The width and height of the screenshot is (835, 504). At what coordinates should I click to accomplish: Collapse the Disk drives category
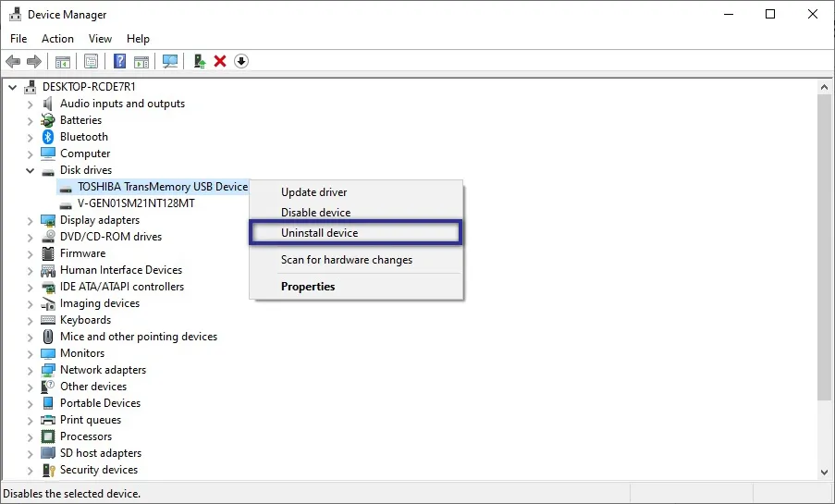coord(31,170)
